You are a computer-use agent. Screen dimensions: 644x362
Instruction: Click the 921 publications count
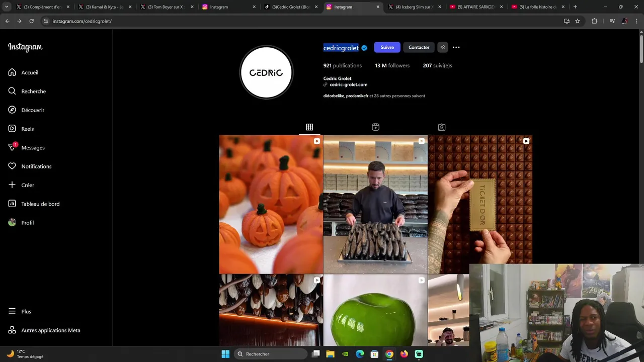coord(342,65)
